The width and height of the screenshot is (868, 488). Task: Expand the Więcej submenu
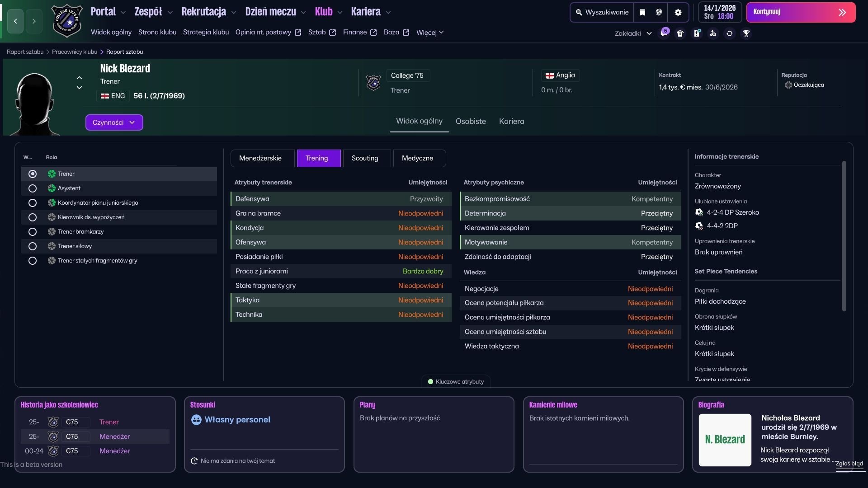pyautogui.click(x=430, y=33)
